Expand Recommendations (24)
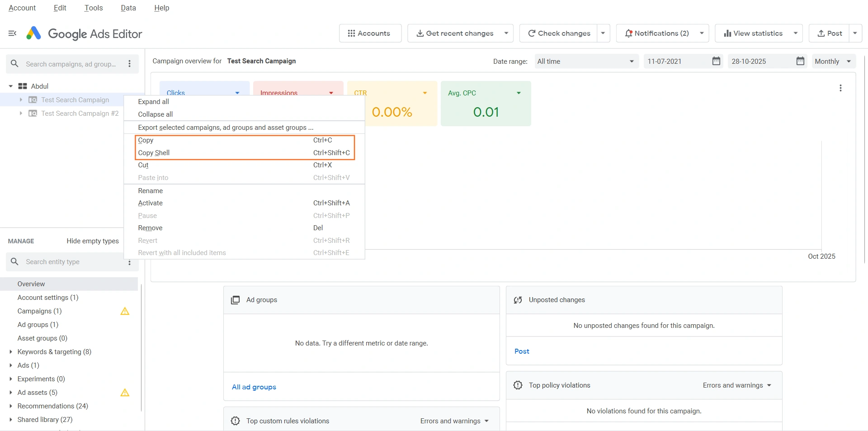868x431 pixels. (10, 406)
